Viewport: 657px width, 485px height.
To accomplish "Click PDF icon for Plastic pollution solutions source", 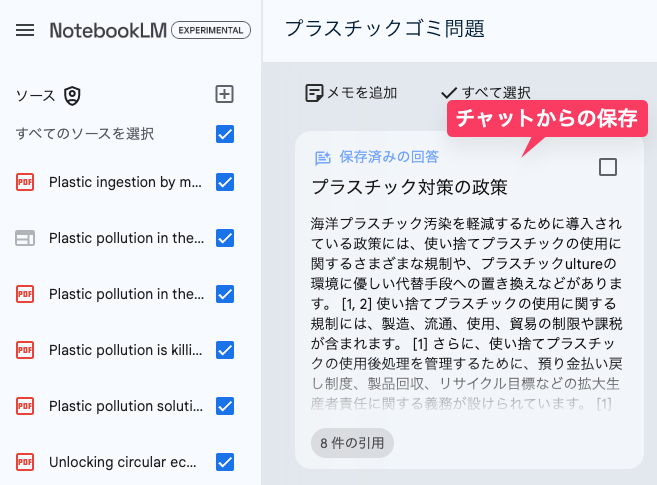I will [25, 406].
